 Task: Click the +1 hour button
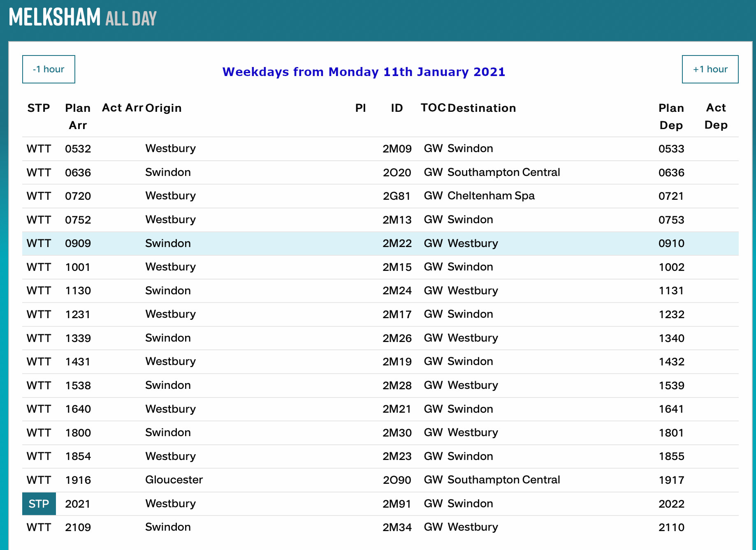point(710,69)
